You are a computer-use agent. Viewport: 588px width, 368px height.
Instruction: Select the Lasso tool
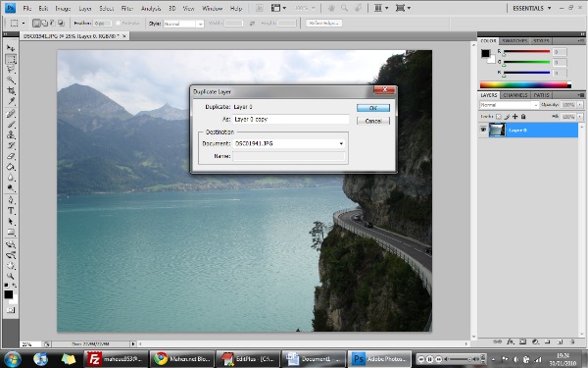11,70
